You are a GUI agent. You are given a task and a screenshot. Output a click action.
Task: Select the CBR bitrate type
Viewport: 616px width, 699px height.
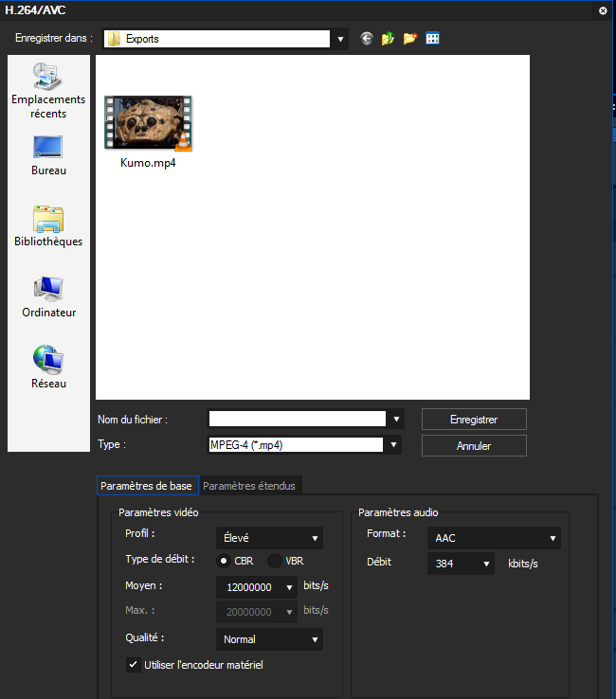(x=224, y=561)
